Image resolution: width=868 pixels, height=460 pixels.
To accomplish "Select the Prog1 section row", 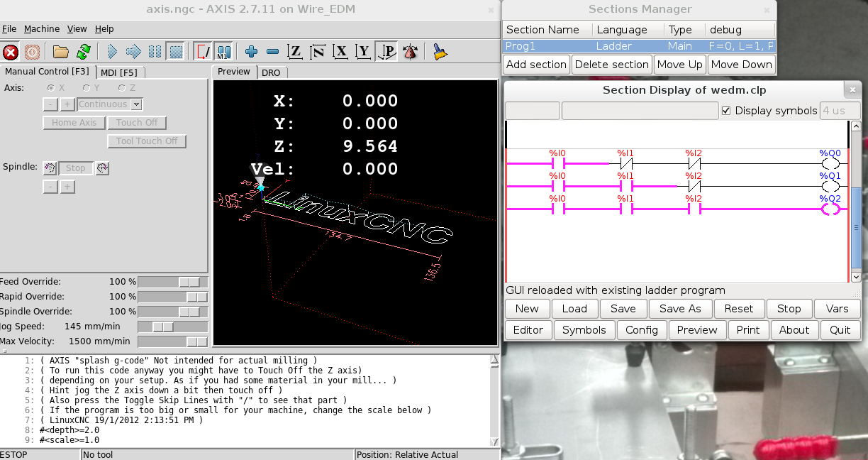I will click(638, 46).
